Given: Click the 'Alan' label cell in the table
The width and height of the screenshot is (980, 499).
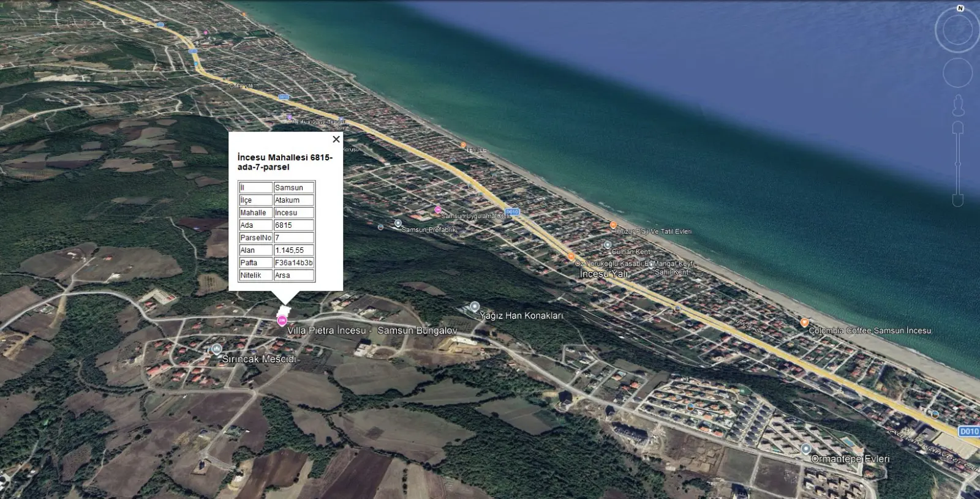Looking at the screenshot, I should point(255,250).
